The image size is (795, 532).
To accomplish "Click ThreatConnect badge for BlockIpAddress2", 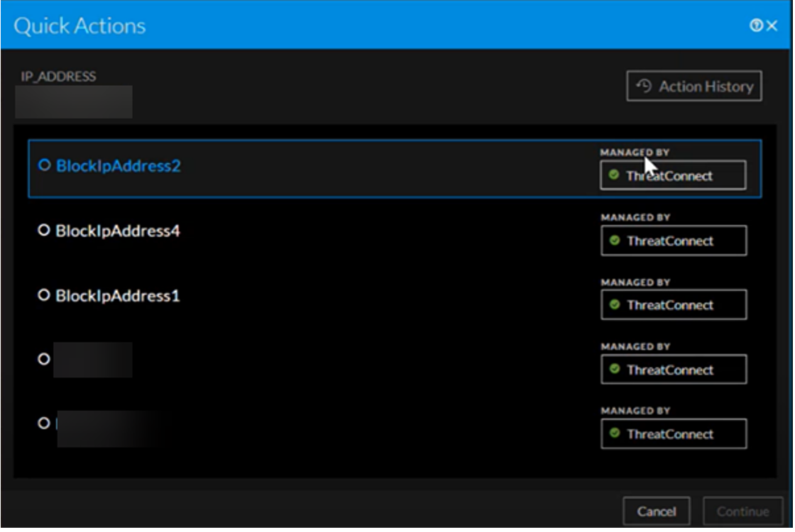I will pos(673,176).
